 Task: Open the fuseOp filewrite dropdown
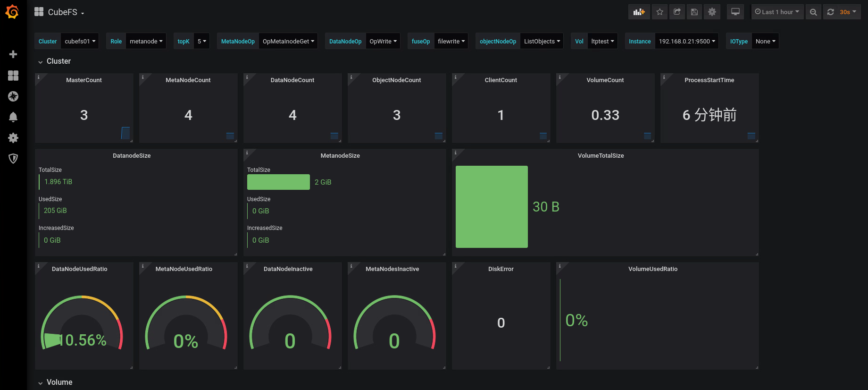(451, 41)
